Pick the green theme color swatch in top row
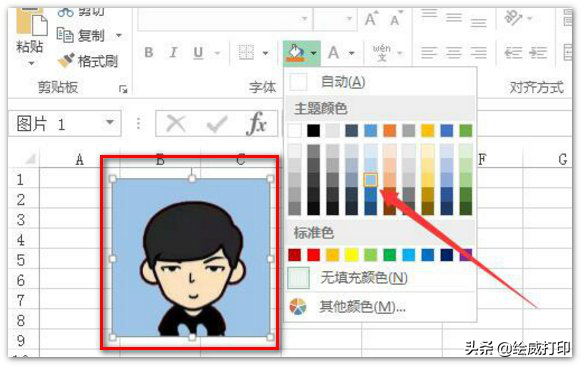This screenshot has height=366, width=581. tap(466, 130)
